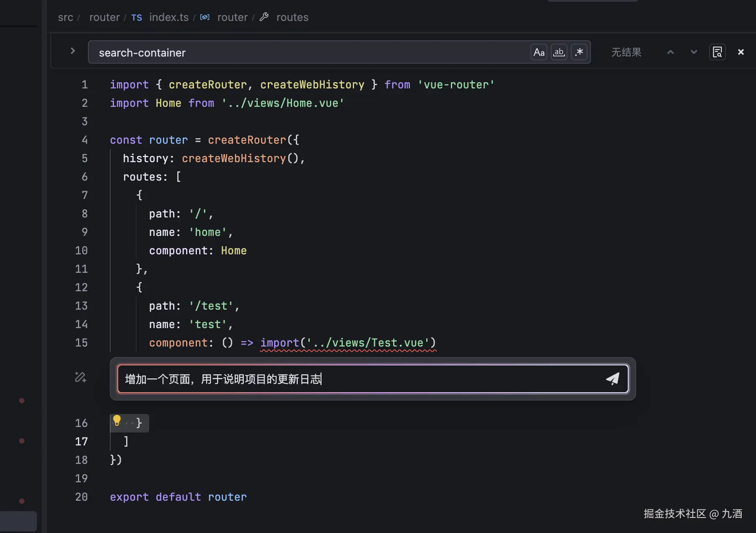Open index.ts in breadcrumb
This screenshot has width=756, height=533.
(169, 17)
